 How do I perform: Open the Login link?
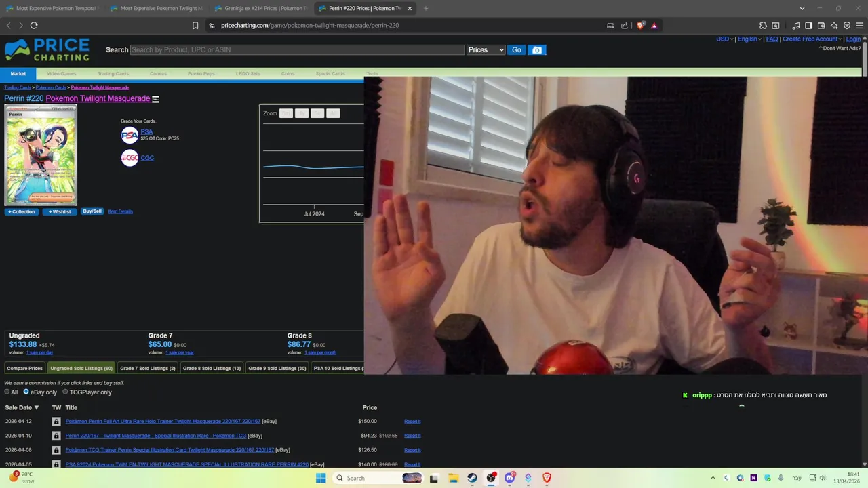point(853,39)
